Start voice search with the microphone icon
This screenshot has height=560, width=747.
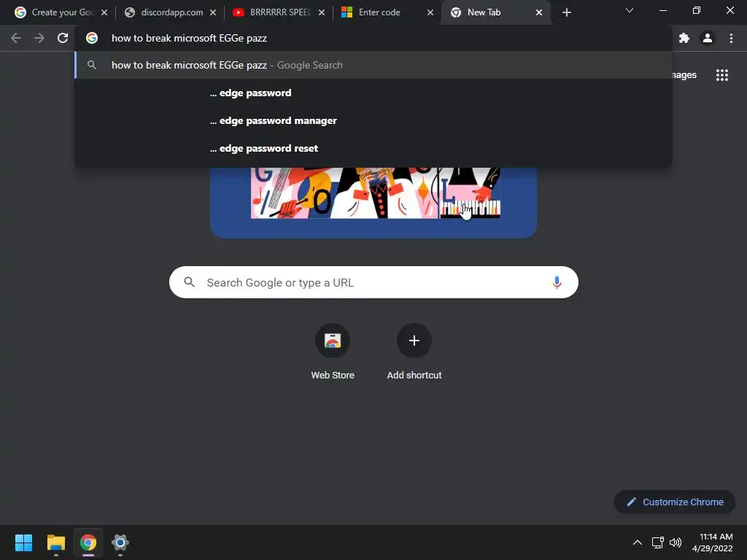pos(557,282)
